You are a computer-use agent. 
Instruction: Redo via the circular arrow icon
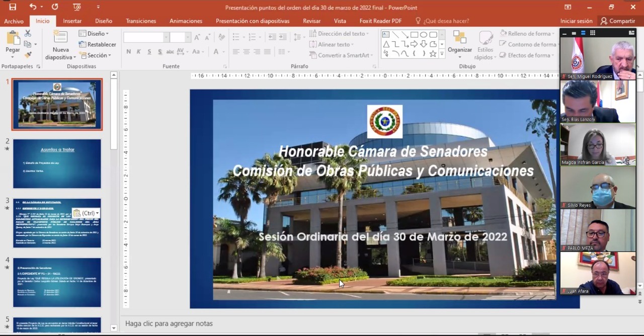click(55, 7)
